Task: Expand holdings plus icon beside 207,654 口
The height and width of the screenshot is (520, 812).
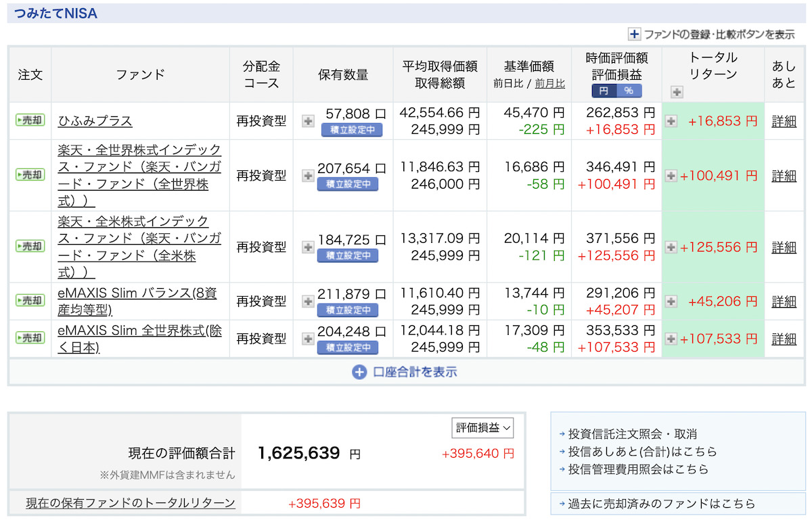Action: click(308, 175)
